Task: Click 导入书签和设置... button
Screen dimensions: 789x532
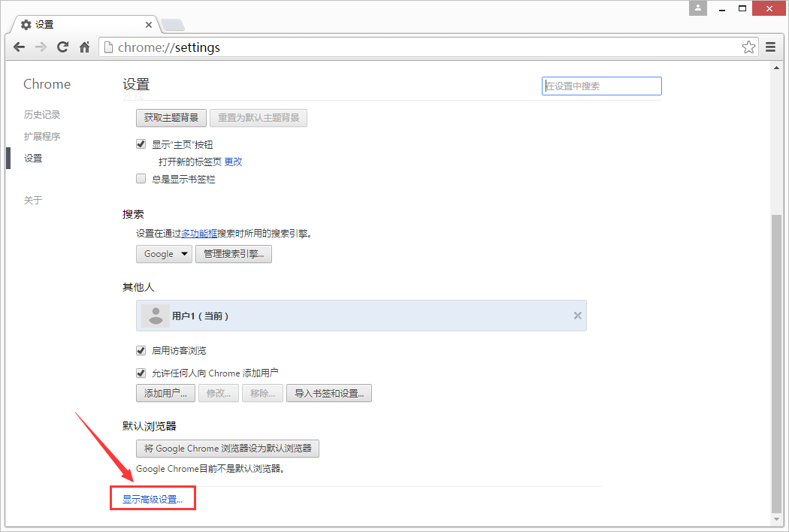Action: [329, 393]
